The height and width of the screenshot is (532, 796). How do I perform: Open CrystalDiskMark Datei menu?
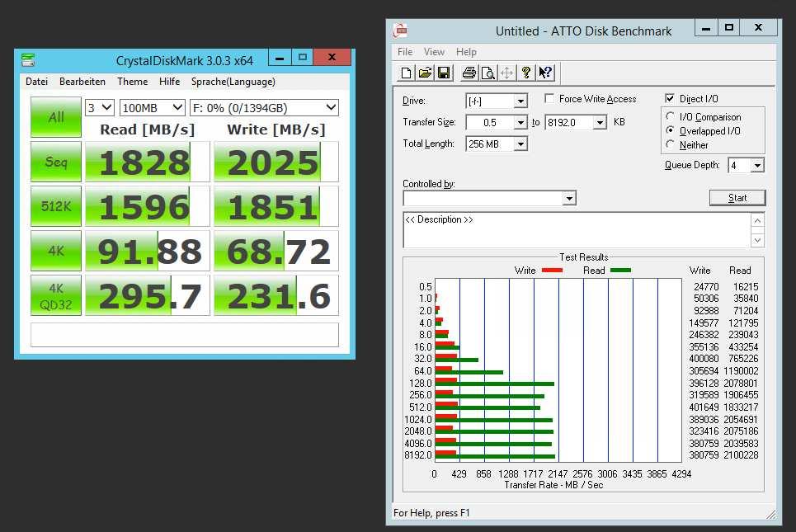pos(36,81)
